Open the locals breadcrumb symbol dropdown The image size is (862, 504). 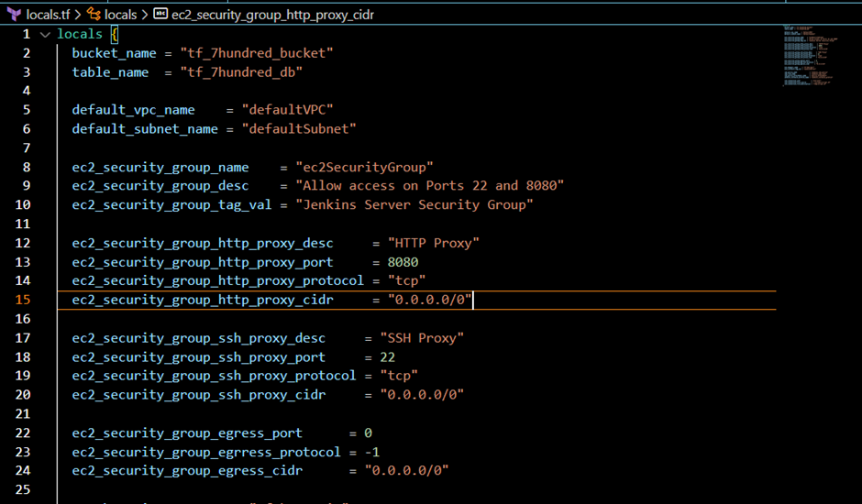point(120,15)
